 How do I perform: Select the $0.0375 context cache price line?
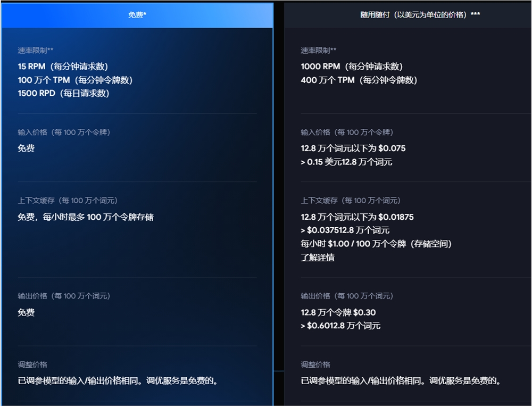tap(345, 230)
